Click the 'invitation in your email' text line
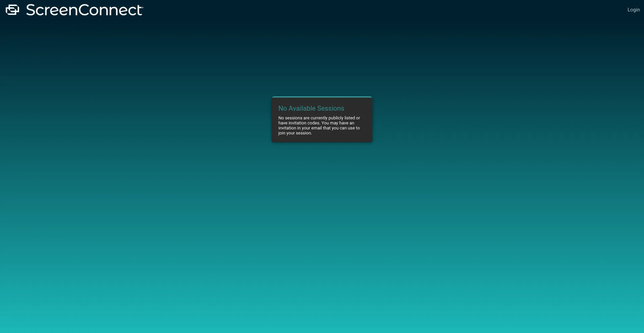 click(x=319, y=128)
